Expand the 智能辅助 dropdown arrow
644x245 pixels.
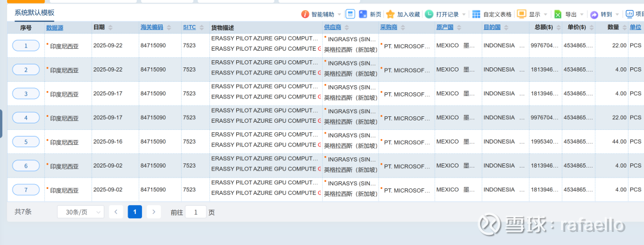click(339, 15)
